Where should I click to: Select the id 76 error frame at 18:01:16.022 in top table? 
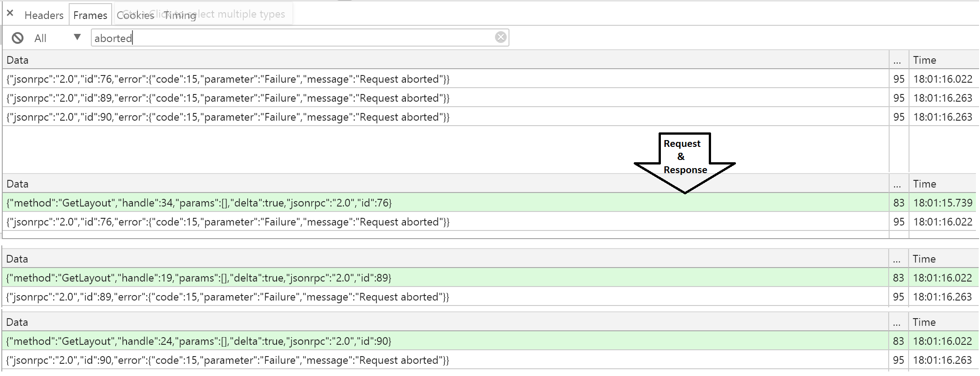[x=490, y=79]
